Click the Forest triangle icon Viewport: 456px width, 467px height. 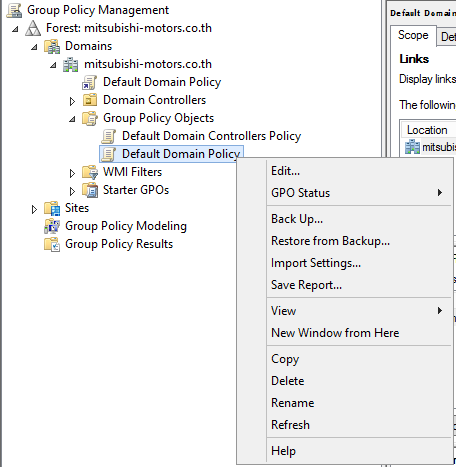[33, 28]
